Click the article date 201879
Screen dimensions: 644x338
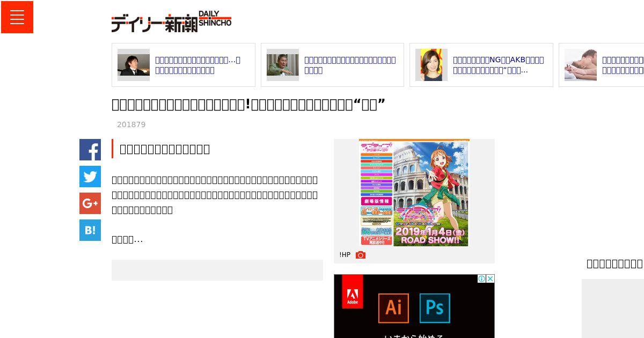point(131,124)
